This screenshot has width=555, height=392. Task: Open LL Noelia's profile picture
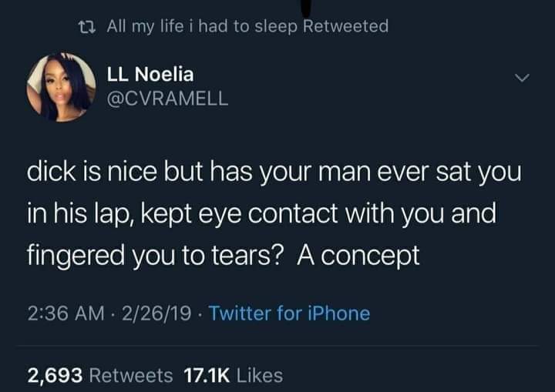(59, 88)
